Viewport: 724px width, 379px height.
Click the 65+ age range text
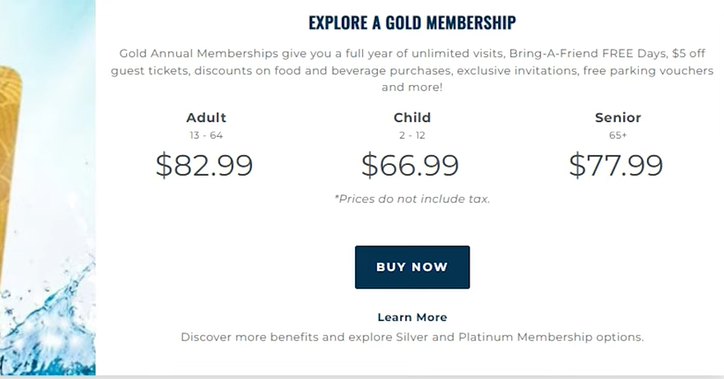tap(618, 135)
